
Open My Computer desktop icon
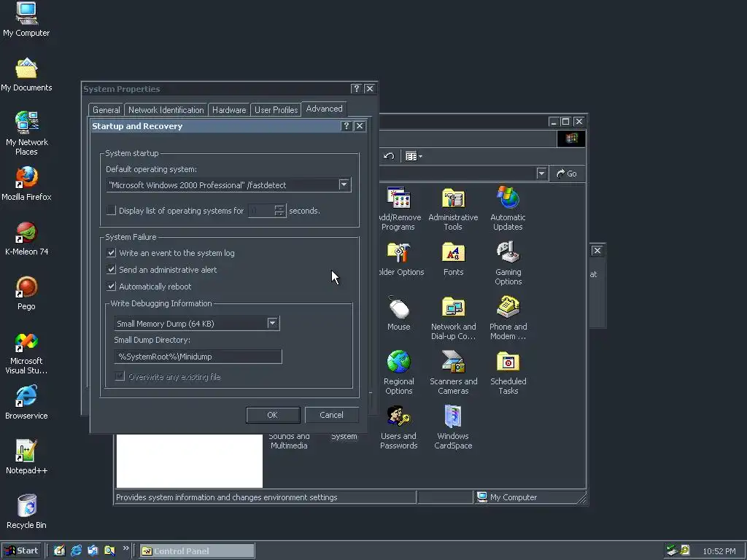coord(26,19)
